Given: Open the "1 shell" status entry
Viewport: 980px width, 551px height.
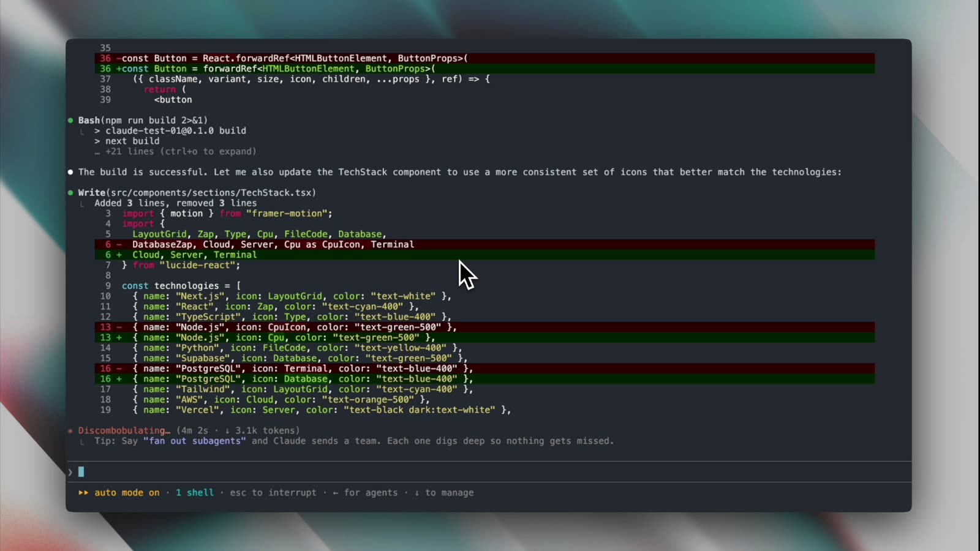Looking at the screenshot, I should pyautogui.click(x=195, y=493).
